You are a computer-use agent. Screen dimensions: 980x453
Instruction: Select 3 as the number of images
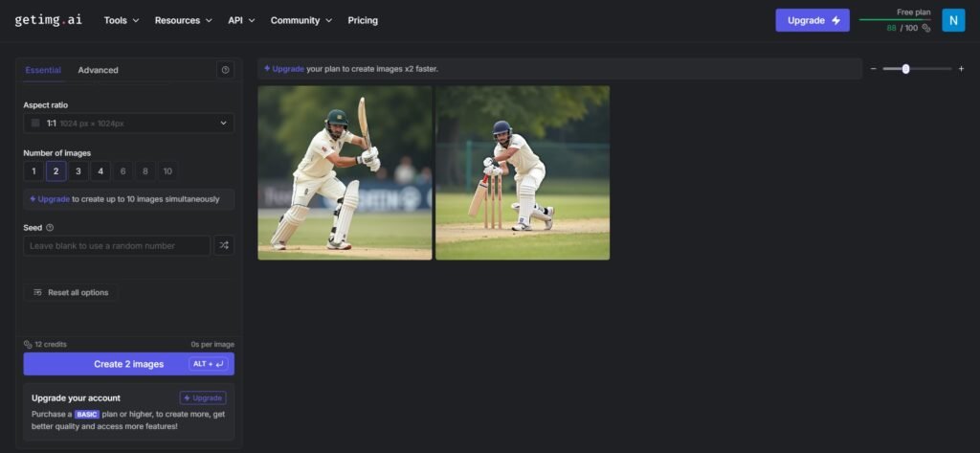[x=78, y=171]
